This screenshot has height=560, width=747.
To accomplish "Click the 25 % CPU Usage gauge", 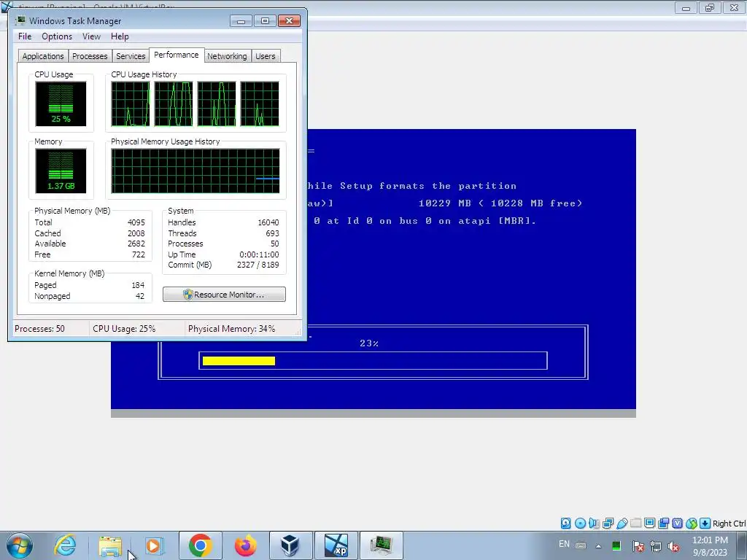I will click(61, 104).
